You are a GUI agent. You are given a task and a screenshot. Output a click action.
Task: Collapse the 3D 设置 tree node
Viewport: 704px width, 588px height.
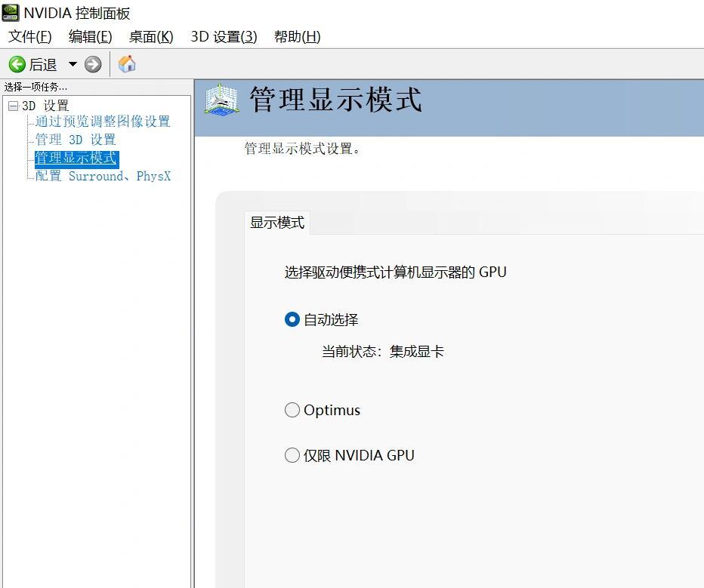coord(14,106)
